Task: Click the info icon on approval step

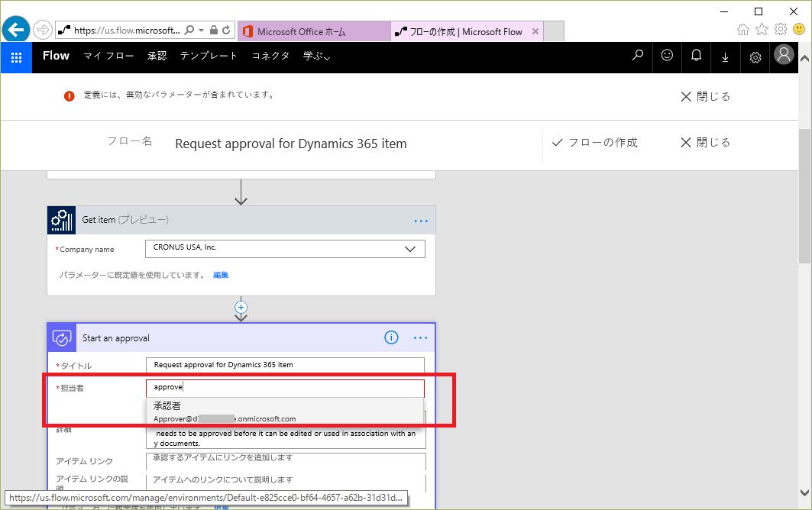Action: point(391,338)
